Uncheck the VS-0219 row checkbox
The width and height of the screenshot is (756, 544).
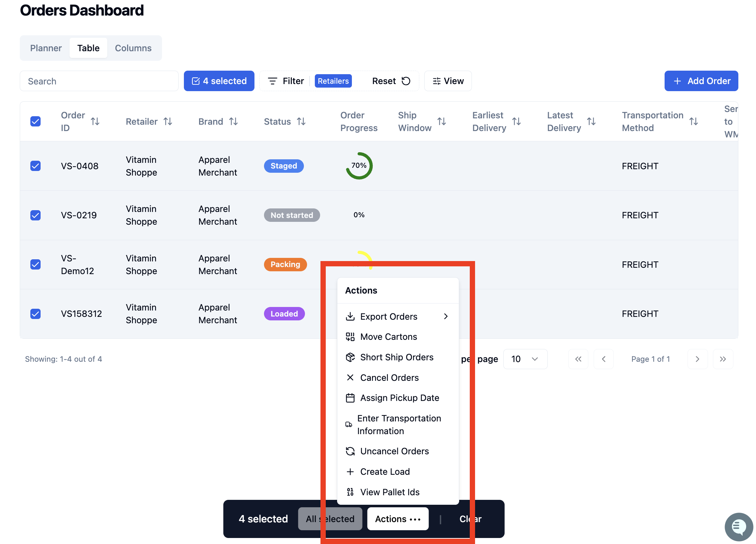(x=35, y=215)
